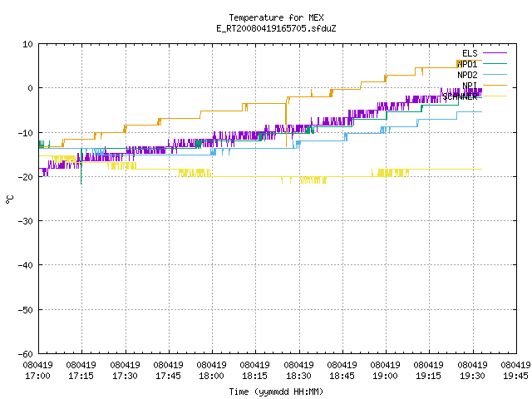The image size is (532, 399).
Task: Click the x-axis tick label 18:15
Action: click(x=255, y=376)
